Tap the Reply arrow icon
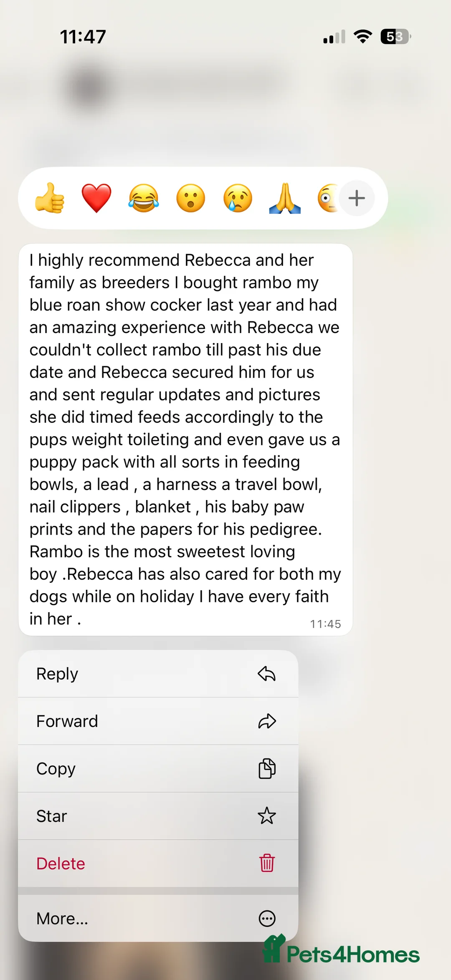 (267, 674)
